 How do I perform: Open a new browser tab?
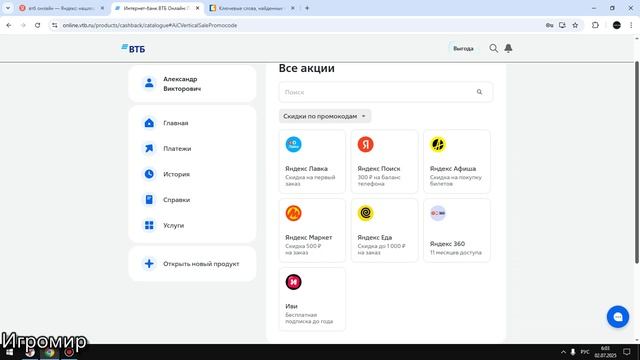[307, 8]
